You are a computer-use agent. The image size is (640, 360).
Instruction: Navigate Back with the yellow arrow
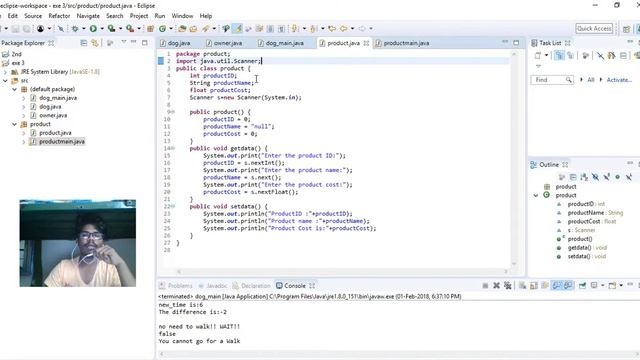coord(344,29)
